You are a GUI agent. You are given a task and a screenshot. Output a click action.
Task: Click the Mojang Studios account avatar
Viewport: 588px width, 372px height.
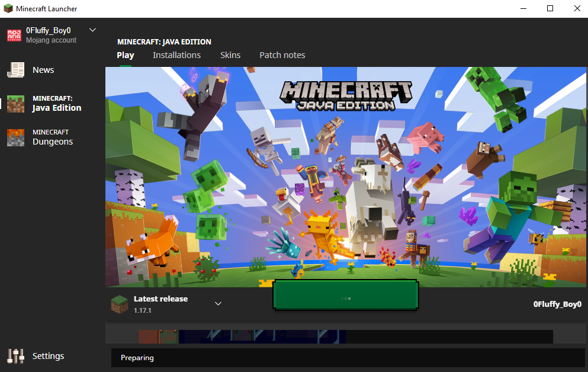click(14, 36)
